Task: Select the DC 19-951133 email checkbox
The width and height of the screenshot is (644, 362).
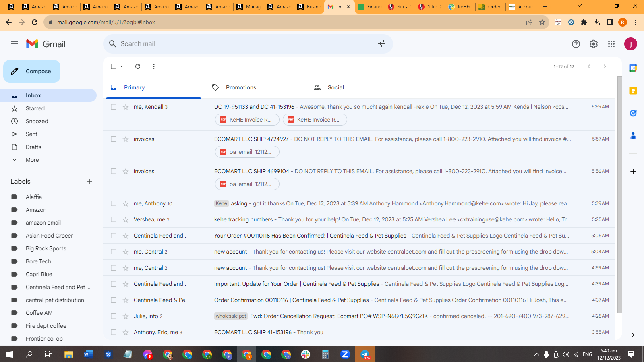Action: coord(114,107)
